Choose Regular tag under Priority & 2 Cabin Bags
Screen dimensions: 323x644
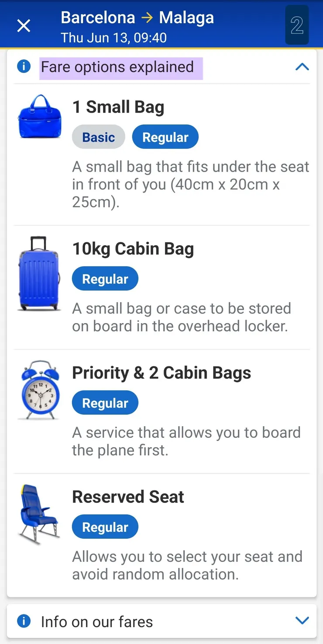105,403
